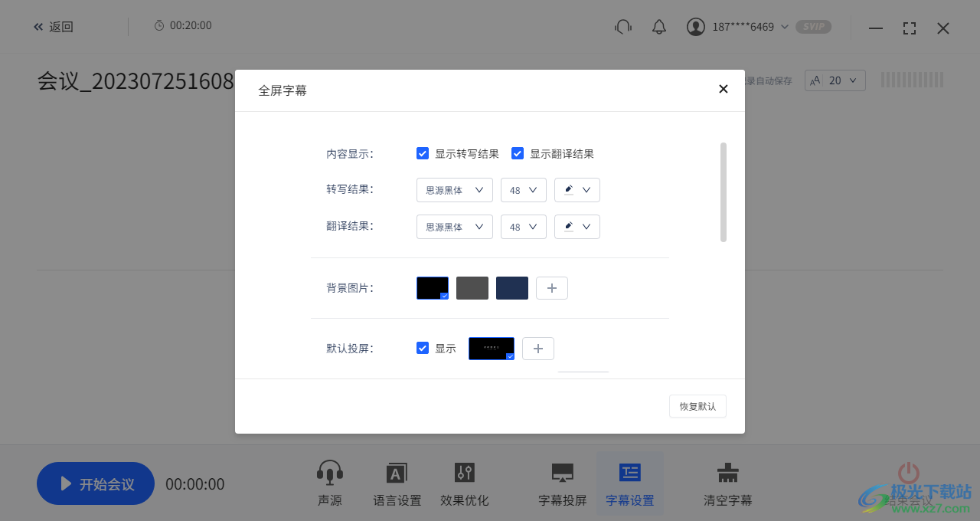The height and width of the screenshot is (521, 980).
Task: Expand the font size 48 dropdown for 翻译结果
Action: [523, 226]
